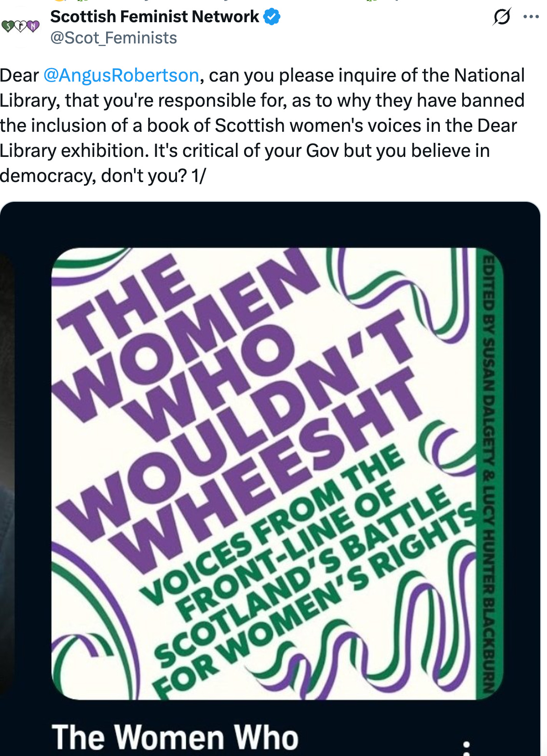Open the three-dot More menu for the tweet
Screen dimensions: 547x756
(x=531, y=17)
